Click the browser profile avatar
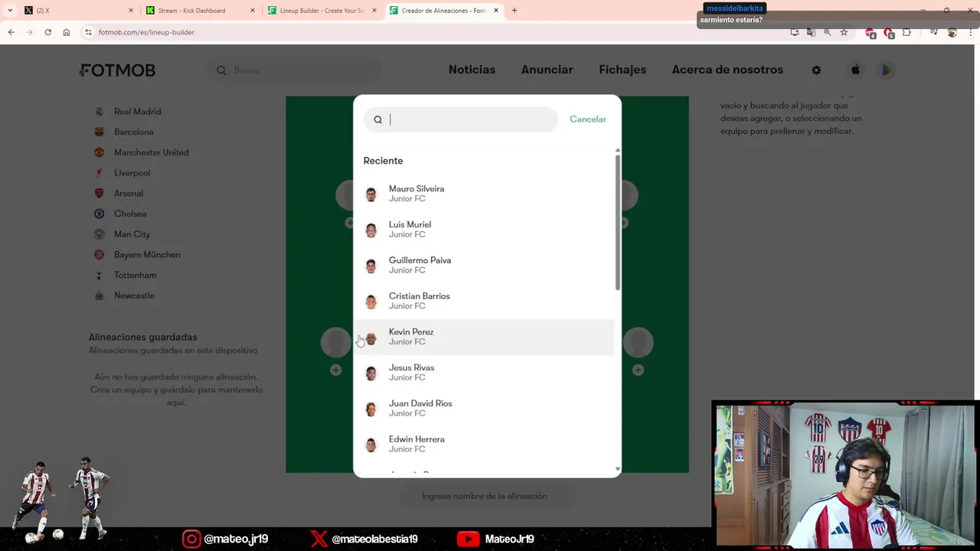This screenshot has width=980, height=551. point(952,32)
